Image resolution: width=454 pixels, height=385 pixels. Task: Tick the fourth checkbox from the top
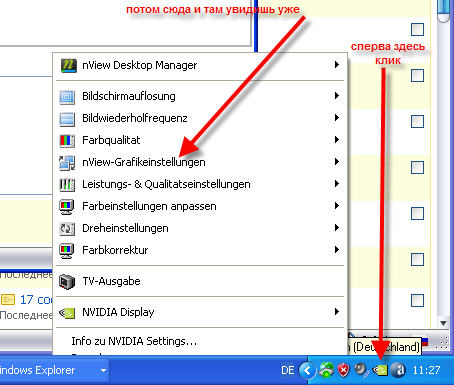coord(417,168)
